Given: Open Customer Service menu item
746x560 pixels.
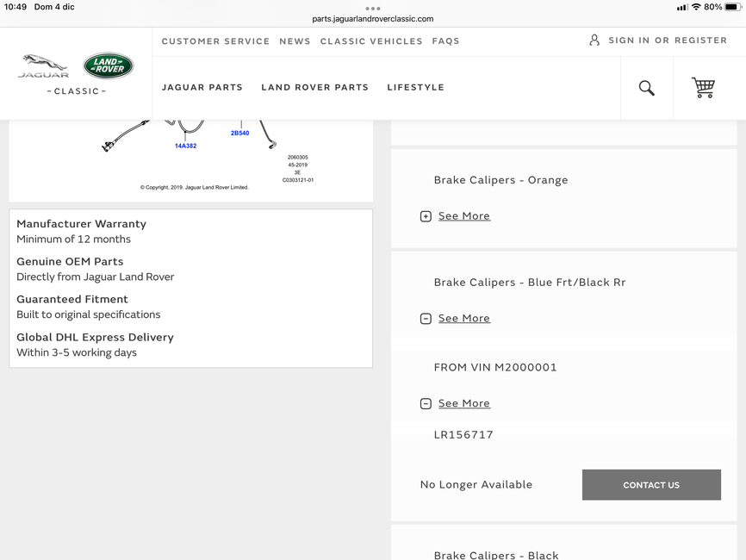Looking at the screenshot, I should pos(215,41).
